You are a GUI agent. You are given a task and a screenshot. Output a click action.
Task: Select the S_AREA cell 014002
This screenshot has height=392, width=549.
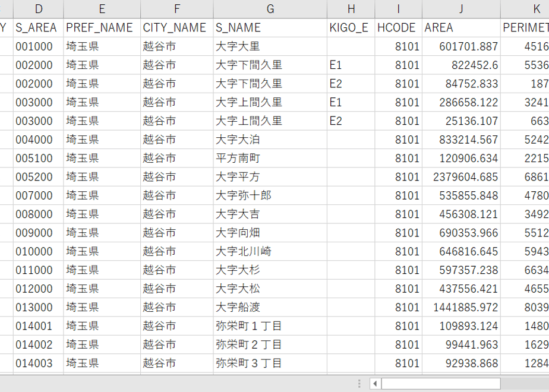[39, 344]
